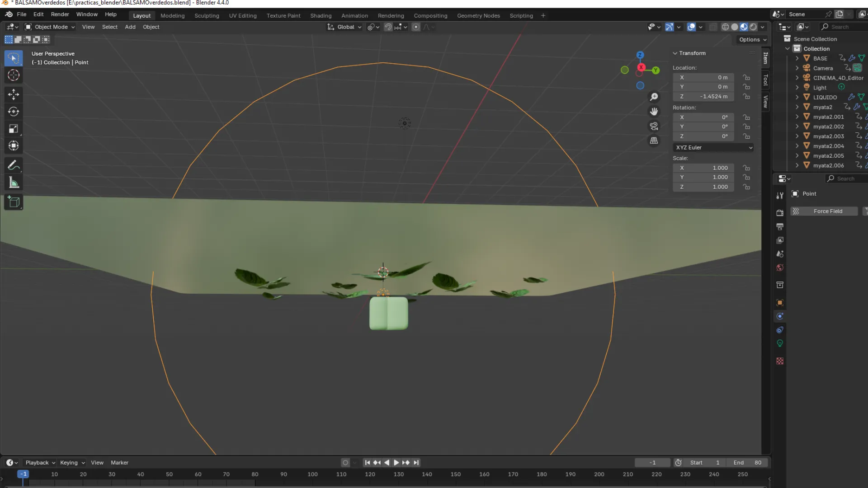Toggle auto keying record button
This screenshot has width=868, height=488.
tap(345, 463)
